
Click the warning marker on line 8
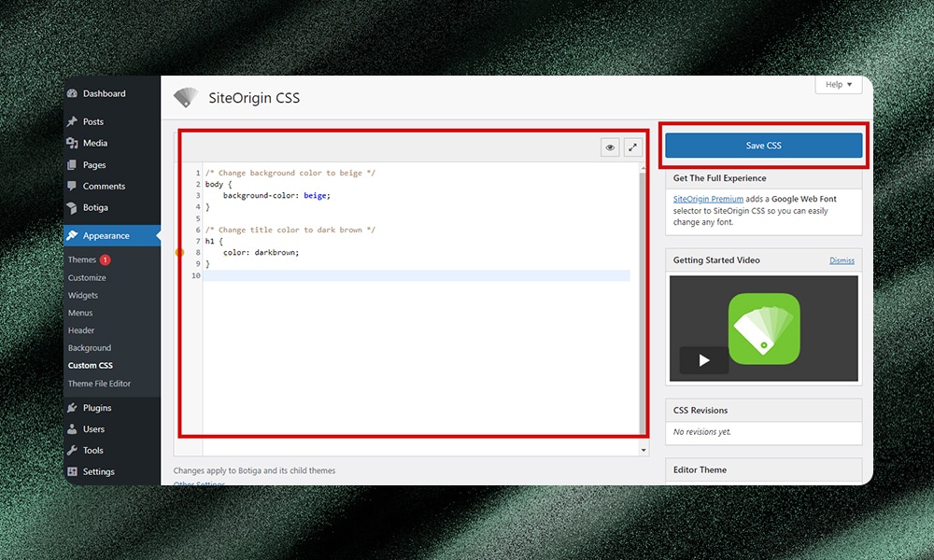[178, 252]
